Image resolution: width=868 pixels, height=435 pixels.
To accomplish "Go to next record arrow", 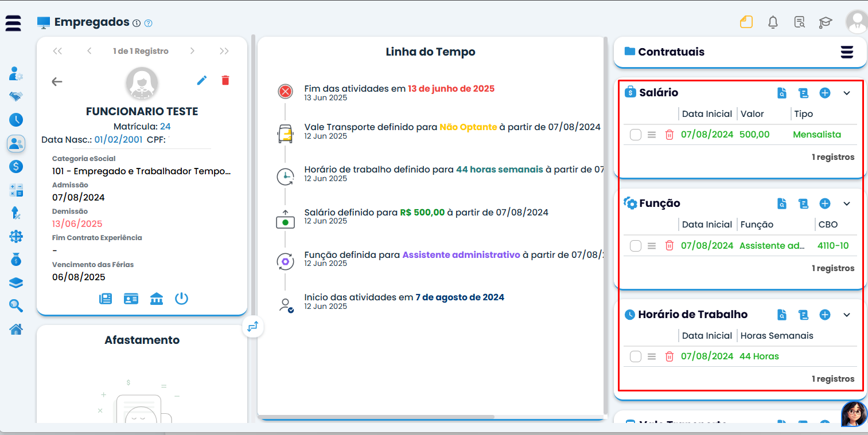I will point(192,51).
